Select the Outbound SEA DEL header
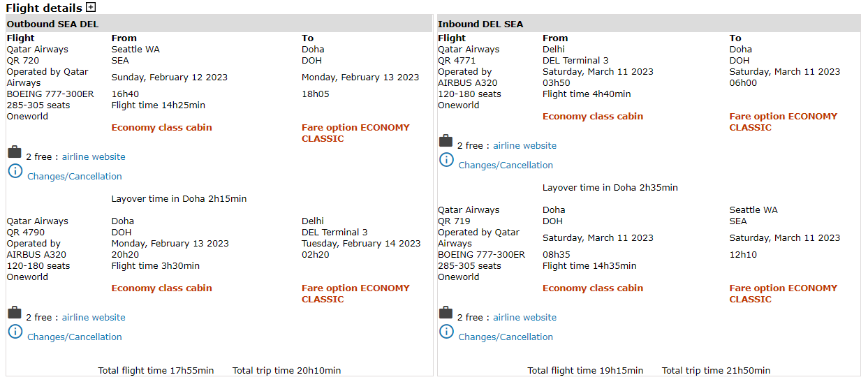The image size is (868, 382). point(52,24)
